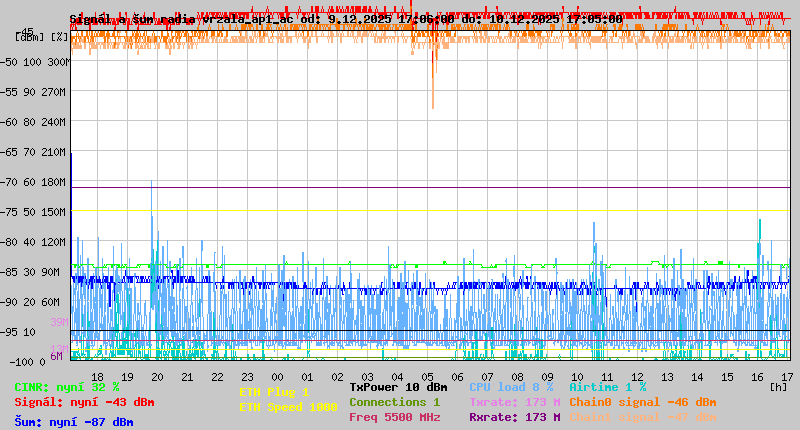Click the 'Txrate: 173 M' legend label
The image size is (800, 430).
(x=515, y=402)
